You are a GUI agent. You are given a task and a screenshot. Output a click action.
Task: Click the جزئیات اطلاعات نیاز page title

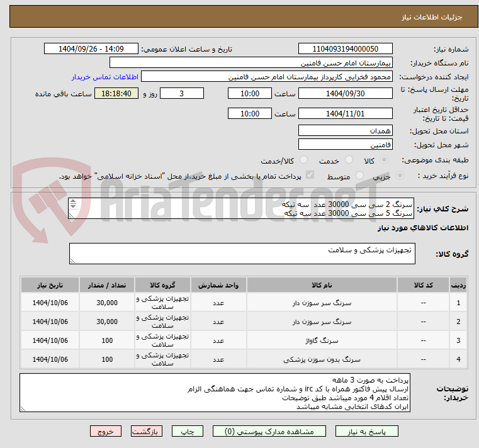click(x=431, y=17)
